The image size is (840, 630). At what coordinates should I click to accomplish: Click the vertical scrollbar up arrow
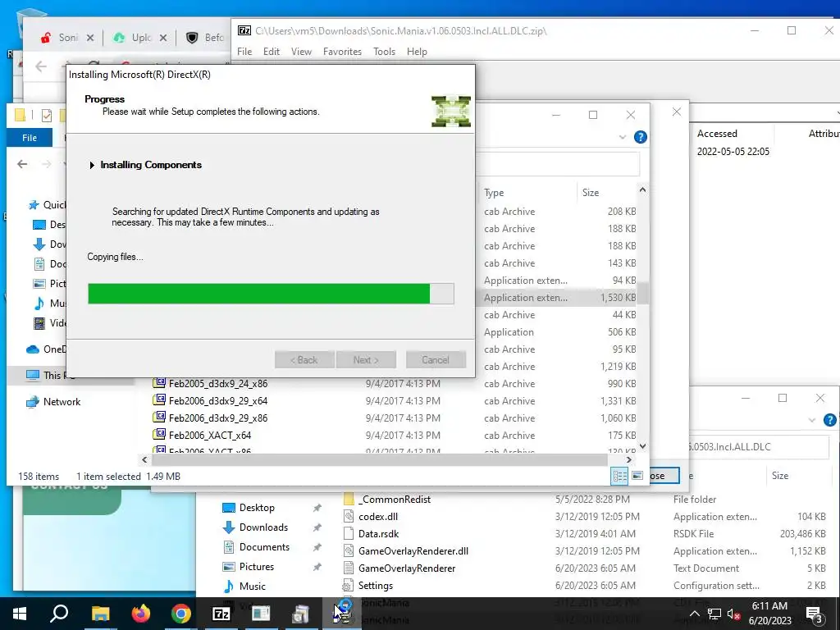pyautogui.click(x=643, y=189)
